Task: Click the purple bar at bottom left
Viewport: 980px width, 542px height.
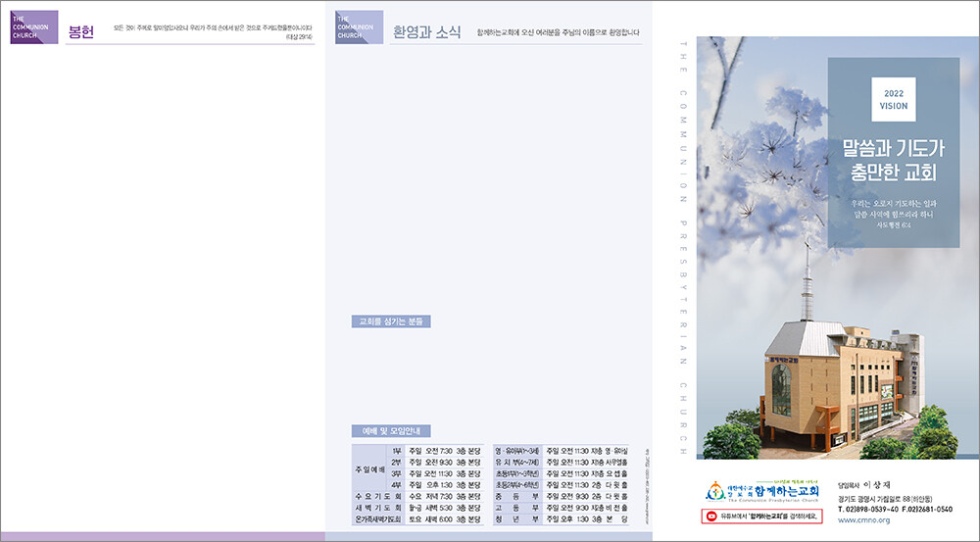Action: point(162,536)
